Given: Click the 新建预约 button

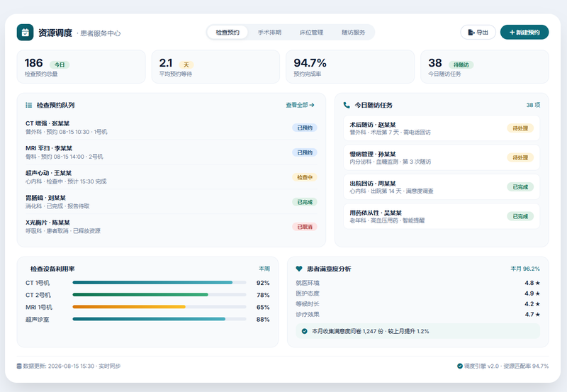Looking at the screenshot, I should tap(524, 32).
